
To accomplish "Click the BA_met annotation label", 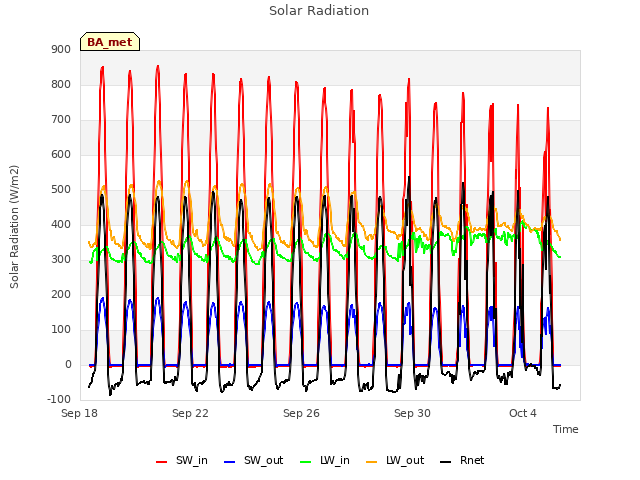I will (x=110, y=42).
